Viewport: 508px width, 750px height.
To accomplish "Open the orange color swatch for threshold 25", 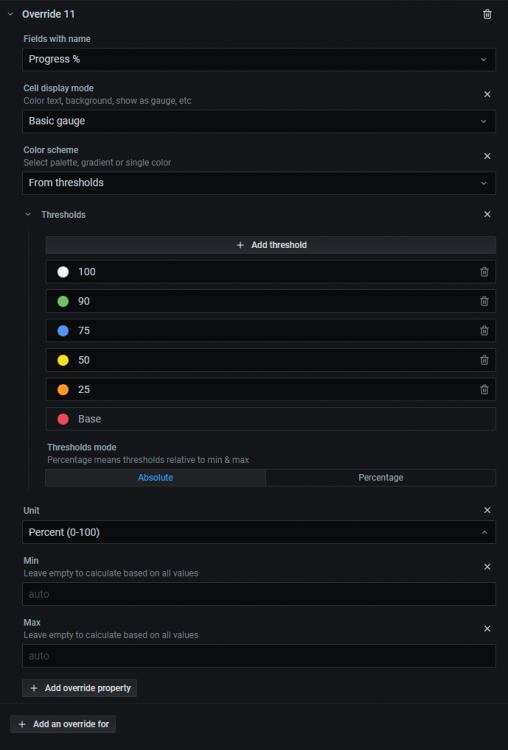I will (63, 390).
